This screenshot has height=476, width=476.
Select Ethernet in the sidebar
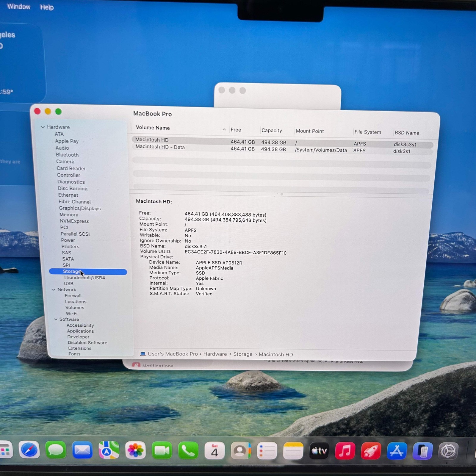point(68,195)
